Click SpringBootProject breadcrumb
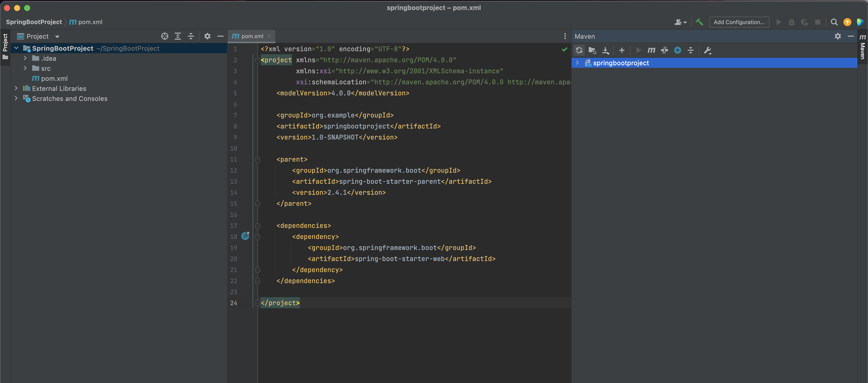This screenshot has width=868, height=383. (34, 22)
